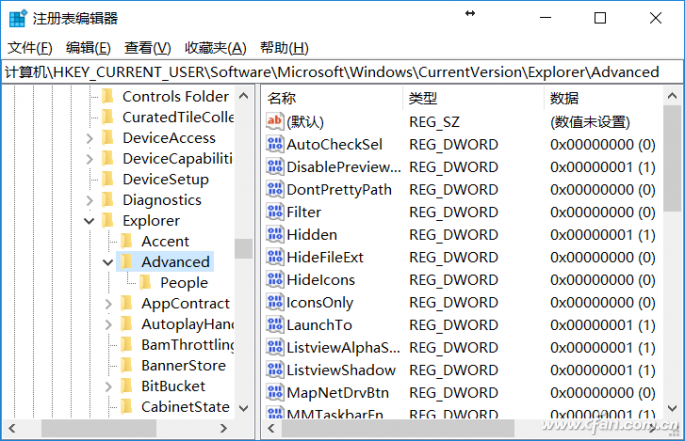Click the values pane scroll down arrow
The width and height of the screenshot is (685, 441).
[672, 408]
